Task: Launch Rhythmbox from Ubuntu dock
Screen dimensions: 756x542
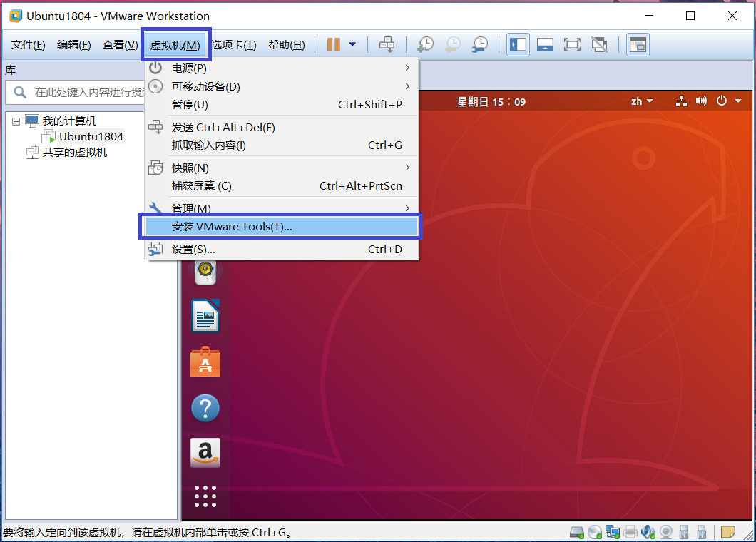Action: (205, 272)
